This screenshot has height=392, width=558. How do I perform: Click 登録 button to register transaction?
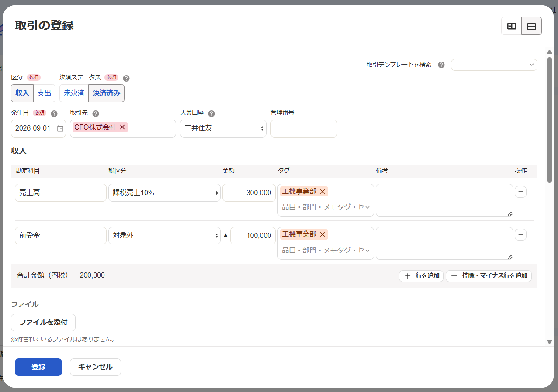(x=38, y=367)
